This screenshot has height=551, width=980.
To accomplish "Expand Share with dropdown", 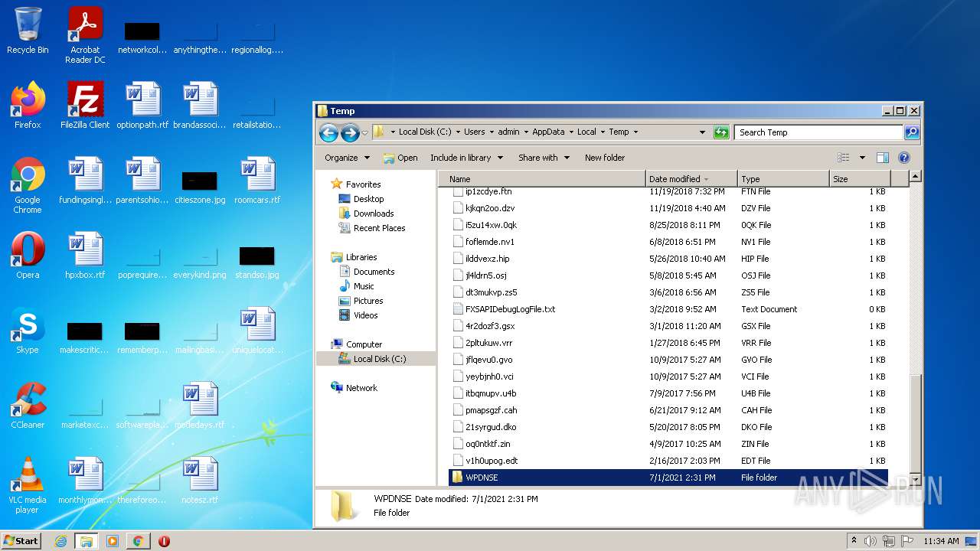I will pyautogui.click(x=544, y=158).
